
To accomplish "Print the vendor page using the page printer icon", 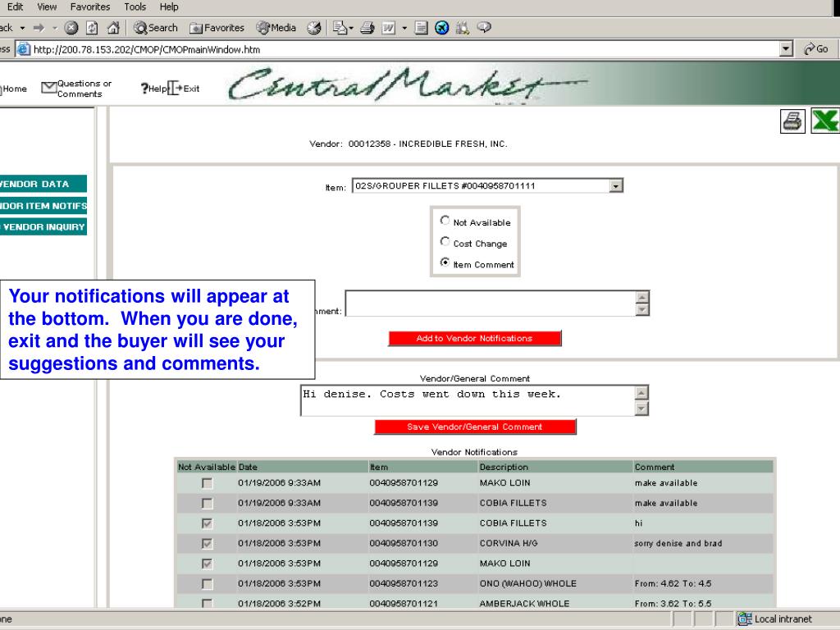I will tap(792, 121).
